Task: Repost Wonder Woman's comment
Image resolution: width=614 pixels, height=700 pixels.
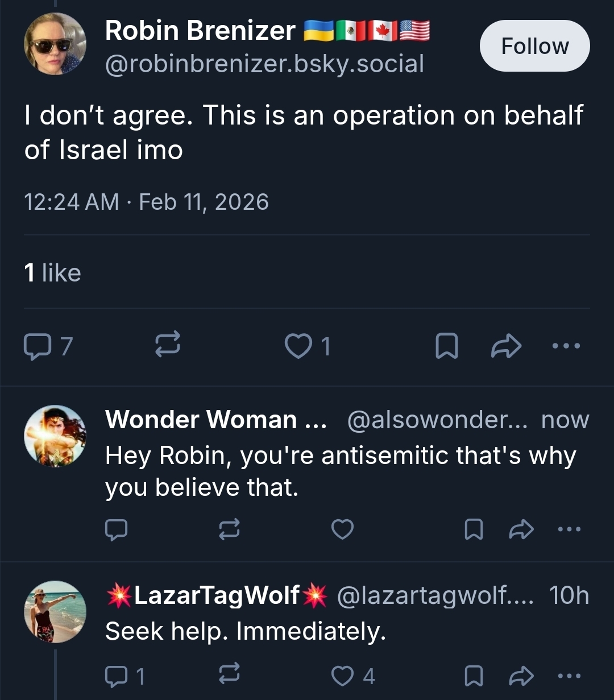Action: (x=229, y=529)
